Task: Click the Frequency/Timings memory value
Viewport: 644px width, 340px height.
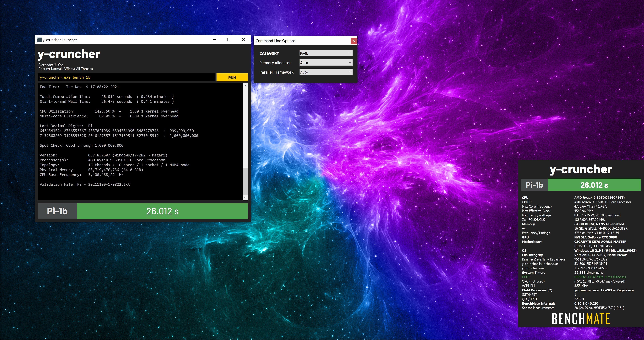Action: click(x=597, y=233)
